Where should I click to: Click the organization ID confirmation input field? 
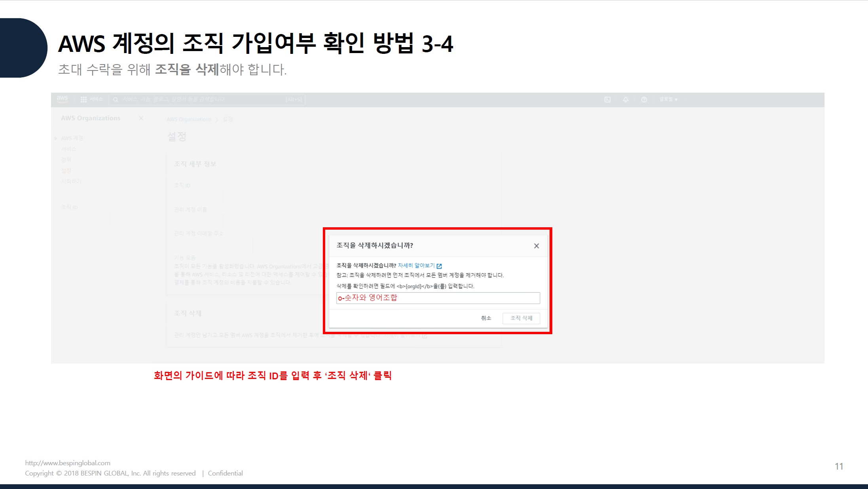pyautogui.click(x=438, y=298)
